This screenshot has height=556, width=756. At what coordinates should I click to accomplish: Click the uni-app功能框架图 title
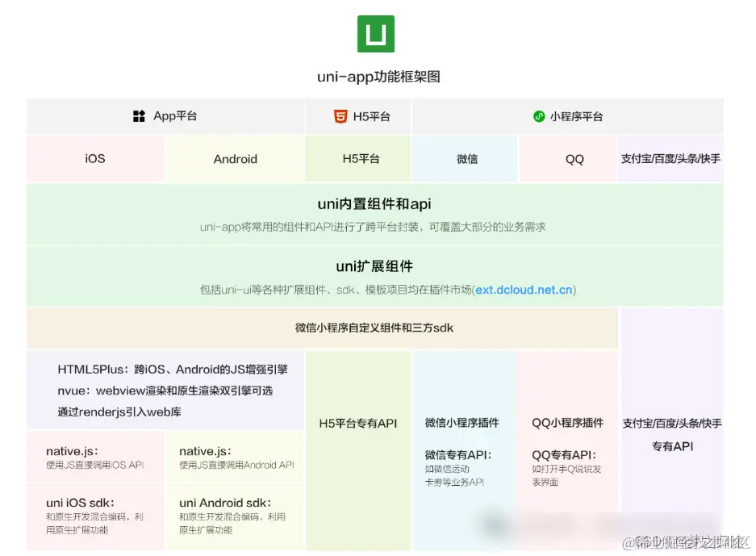coord(378,77)
